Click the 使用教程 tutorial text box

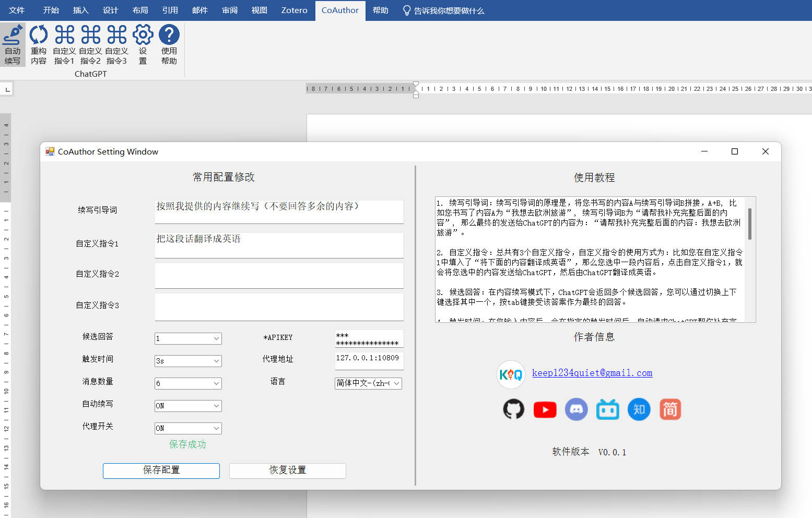click(x=595, y=260)
